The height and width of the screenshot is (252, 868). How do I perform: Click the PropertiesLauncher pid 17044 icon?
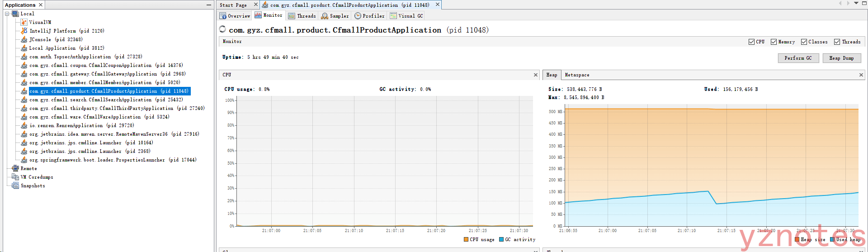click(24, 160)
